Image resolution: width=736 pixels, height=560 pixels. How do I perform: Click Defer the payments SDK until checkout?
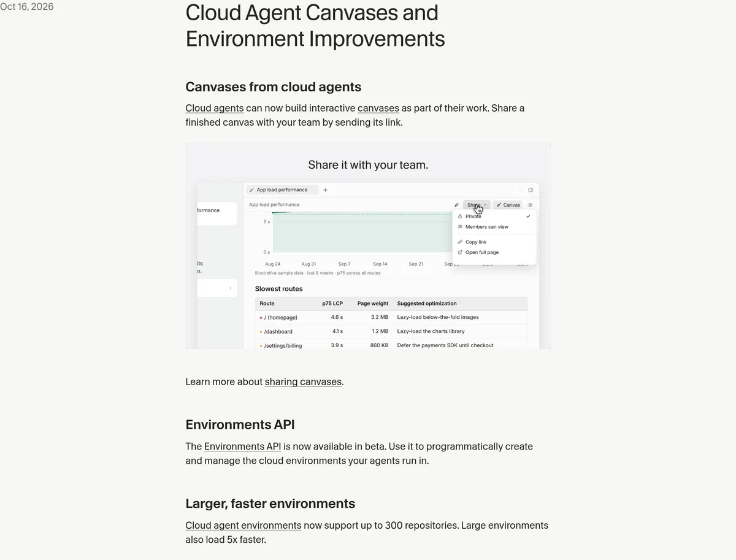point(445,345)
